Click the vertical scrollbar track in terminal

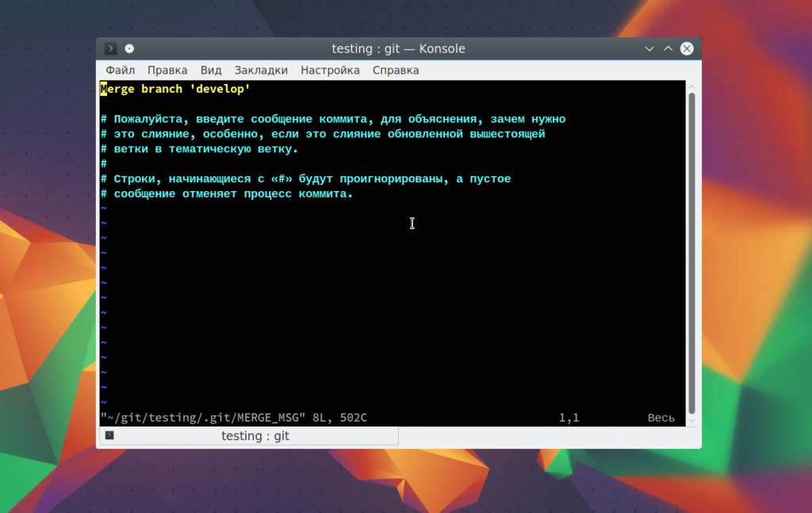[x=691, y=254]
